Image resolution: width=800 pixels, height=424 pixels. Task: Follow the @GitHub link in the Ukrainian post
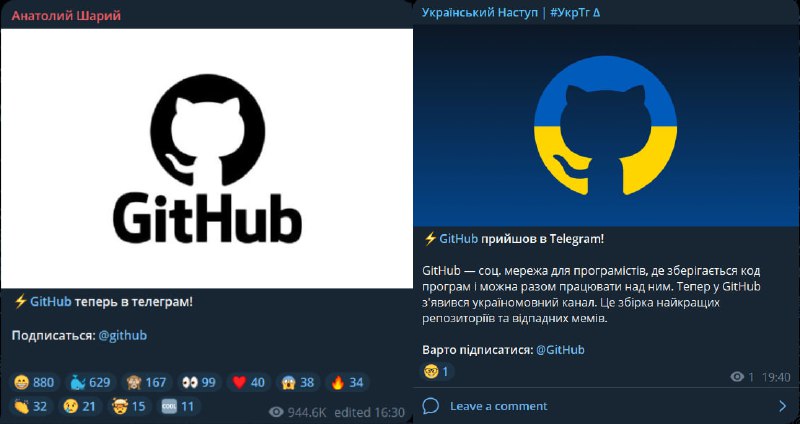[560, 350]
